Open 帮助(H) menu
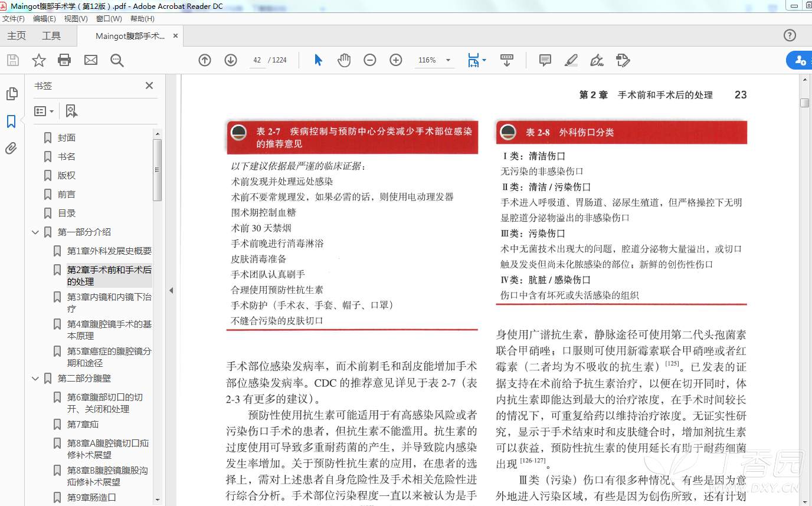This screenshot has height=506, width=812. (142, 19)
